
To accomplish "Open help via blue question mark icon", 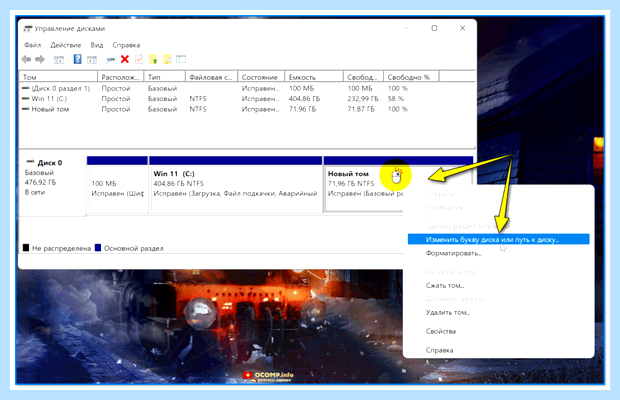I will tap(78, 59).
